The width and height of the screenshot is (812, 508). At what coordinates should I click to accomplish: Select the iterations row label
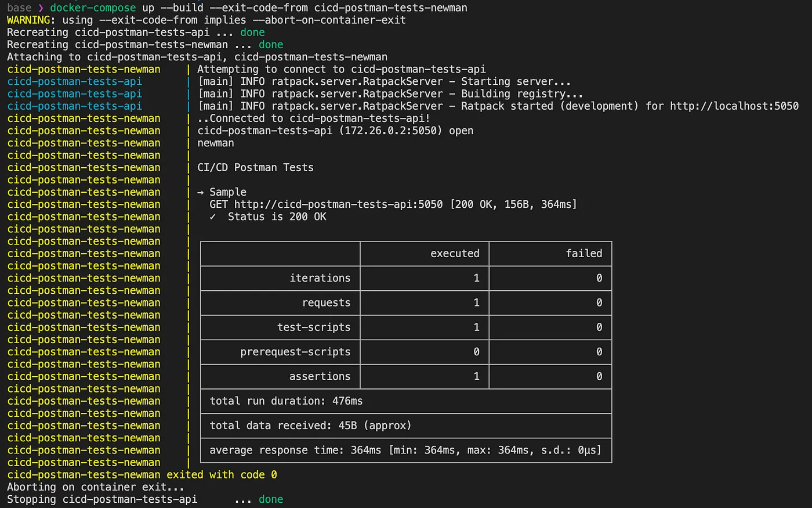pyautogui.click(x=320, y=278)
